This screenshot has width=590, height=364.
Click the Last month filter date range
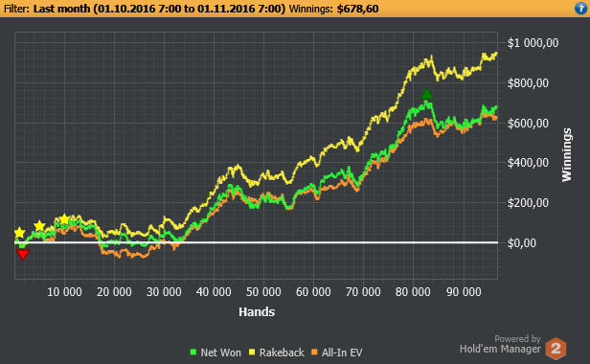click(160, 9)
